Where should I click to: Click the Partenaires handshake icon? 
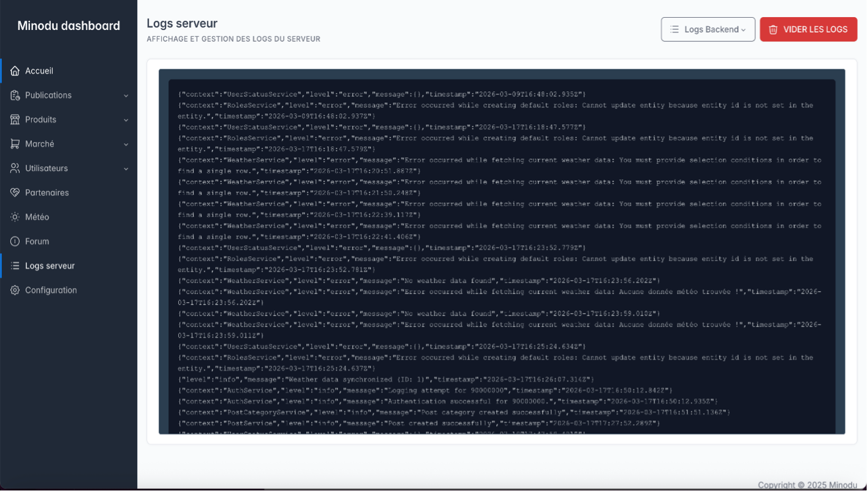tap(15, 193)
